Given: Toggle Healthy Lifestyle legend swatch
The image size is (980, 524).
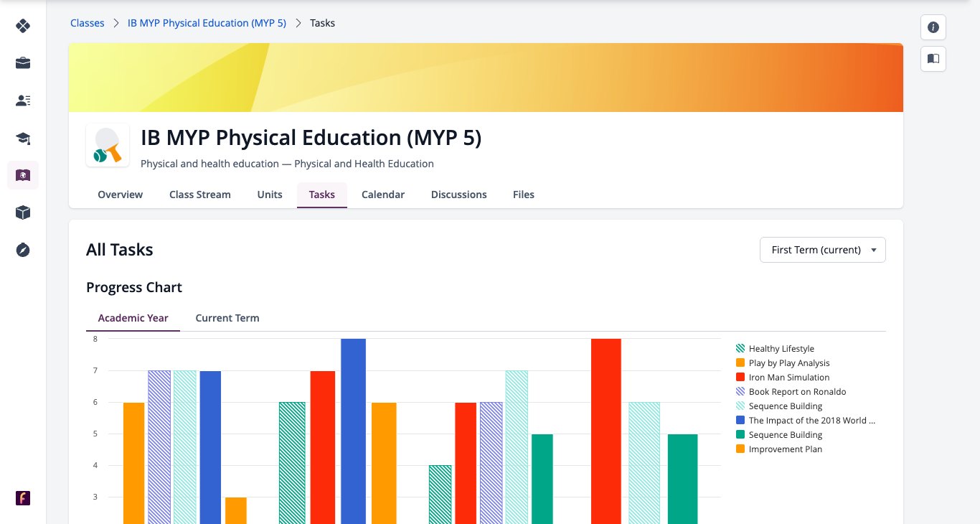Looking at the screenshot, I should (x=740, y=349).
